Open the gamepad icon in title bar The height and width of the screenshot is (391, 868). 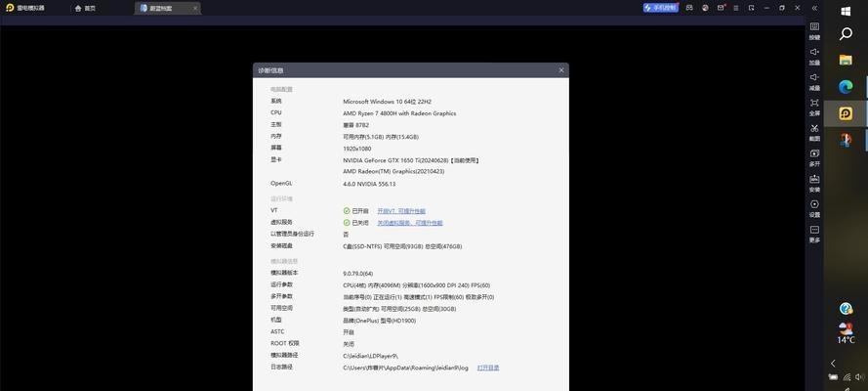[689, 8]
